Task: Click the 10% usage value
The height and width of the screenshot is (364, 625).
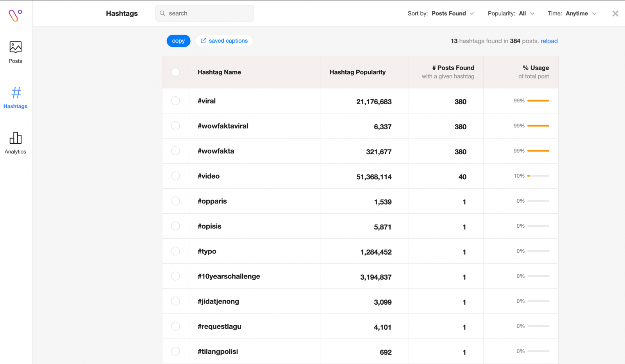Action: (519, 176)
